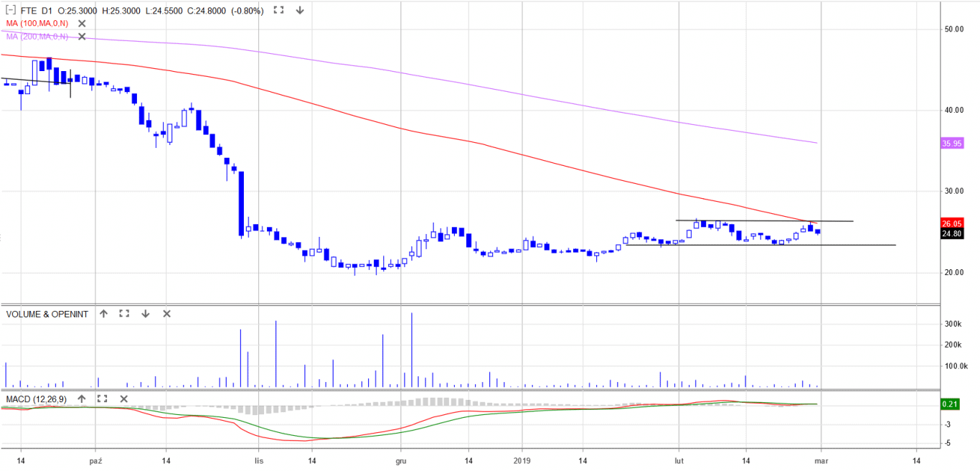Collapse the main FTE chart panel

[x=10, y=11]
